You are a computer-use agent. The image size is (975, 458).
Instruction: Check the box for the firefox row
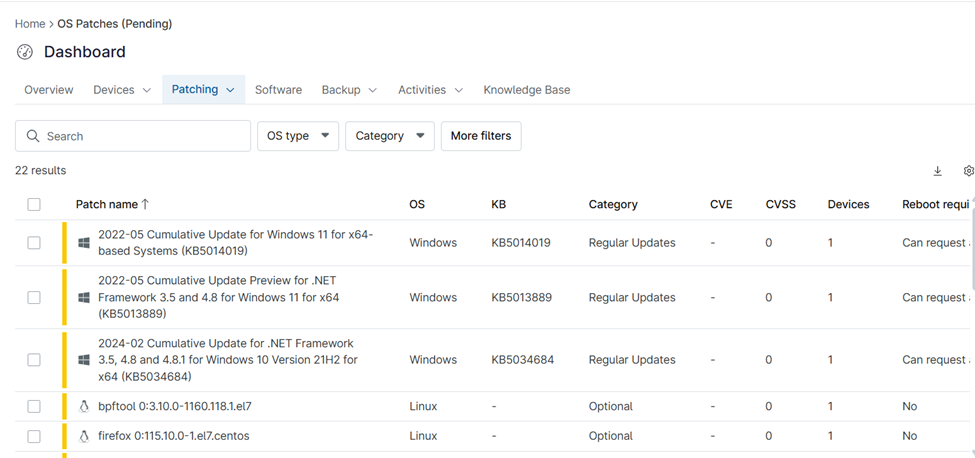(x=34, y=436)
